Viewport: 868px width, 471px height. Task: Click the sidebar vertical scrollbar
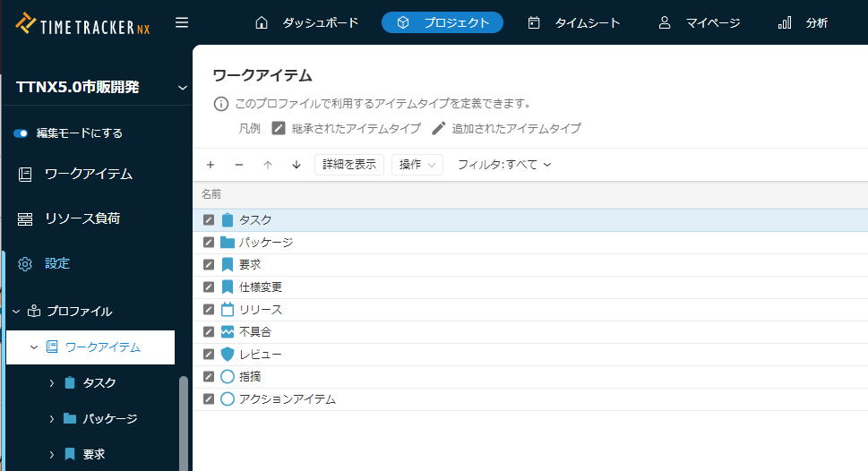(184, 424)
